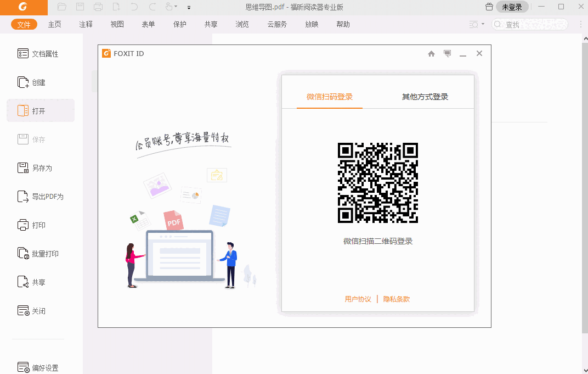
Task: Open the 隐私条款 link
Action: pos(397,299)
